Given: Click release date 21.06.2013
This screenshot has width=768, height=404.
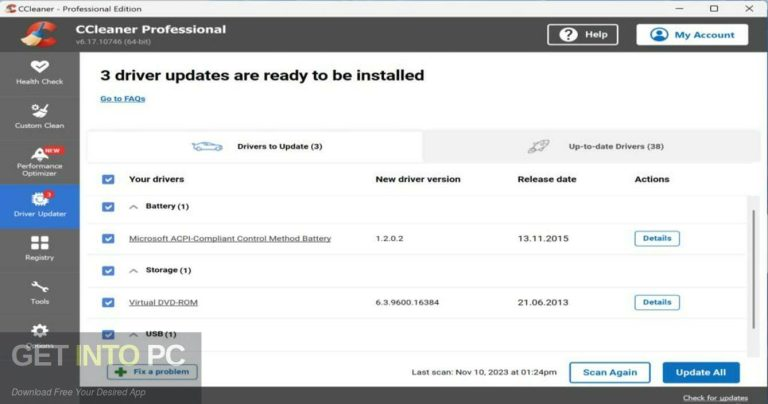Looking at the screenshot, I should click(543, 302).
